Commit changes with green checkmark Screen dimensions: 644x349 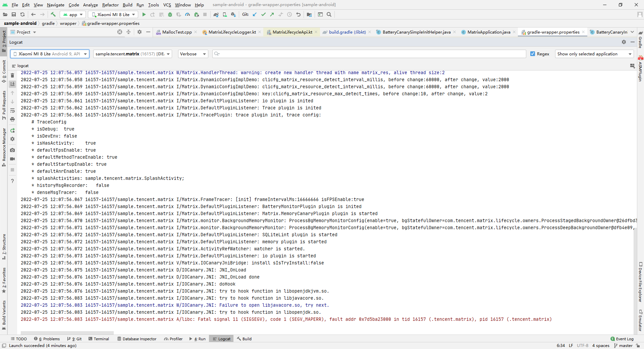coord(263,14)
